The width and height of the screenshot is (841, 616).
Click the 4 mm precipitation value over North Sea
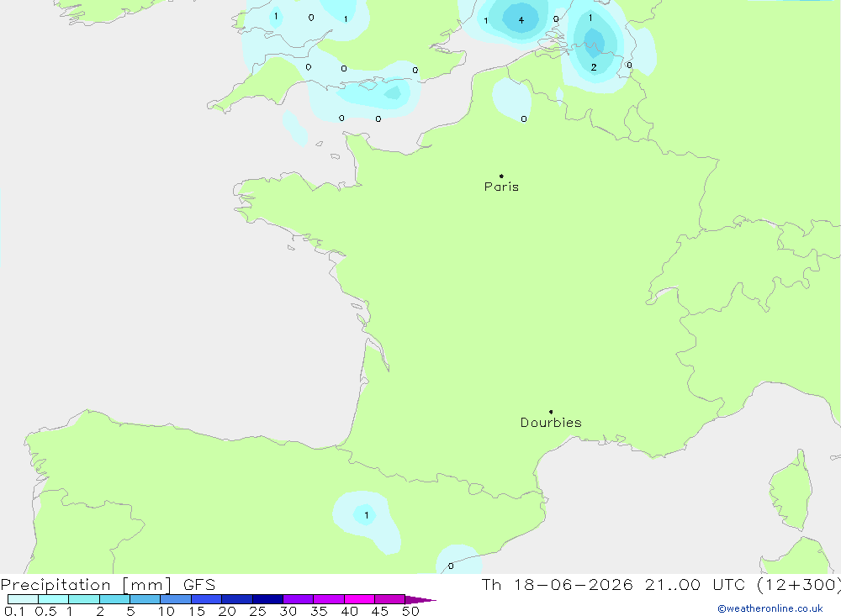click(521, 20)
